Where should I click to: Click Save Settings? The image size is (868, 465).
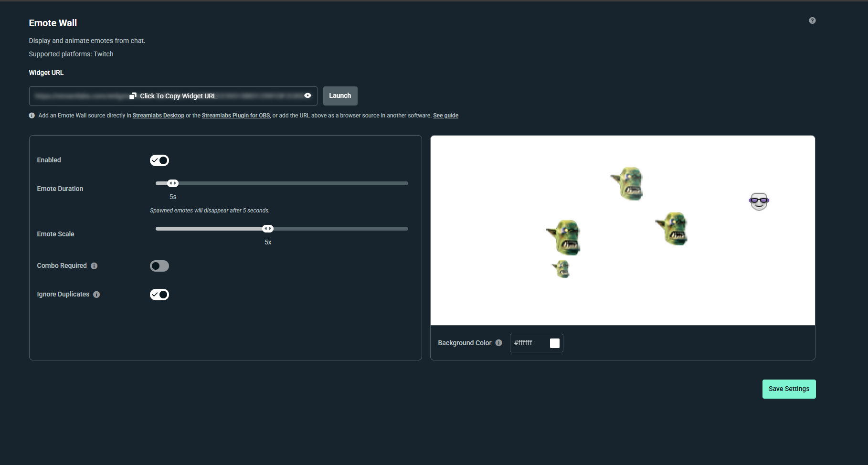pos(789,389)
